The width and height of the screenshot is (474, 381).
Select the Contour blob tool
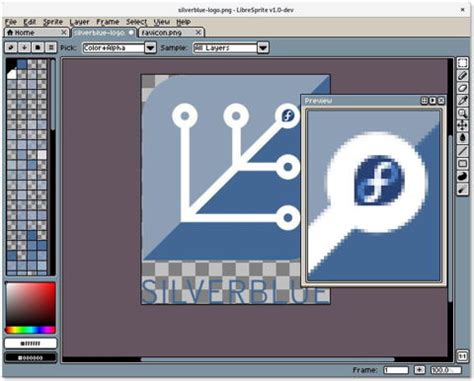tap(462, 176)
